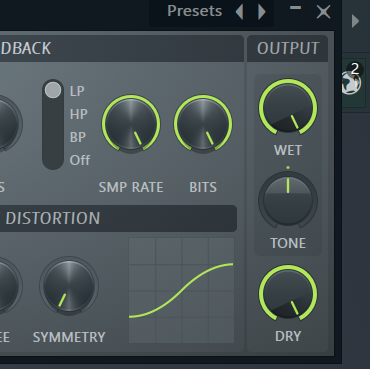Click the SYMMETRY label
The image size is (370, 369).
tap(69, 337)
